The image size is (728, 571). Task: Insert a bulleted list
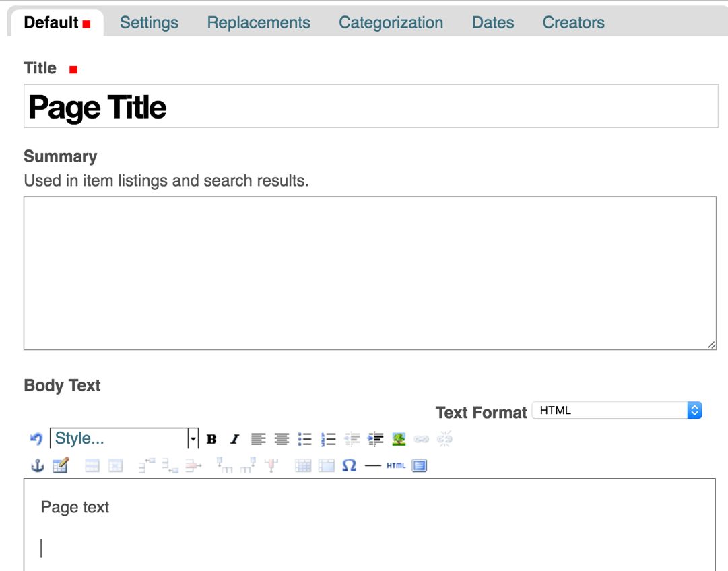pyautogui.click(x=304, y=439)
